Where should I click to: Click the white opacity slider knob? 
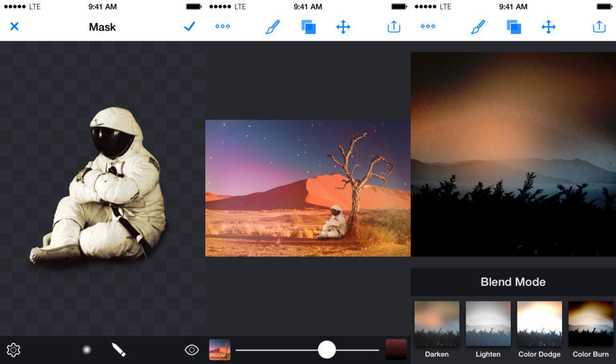click(327, 350)
